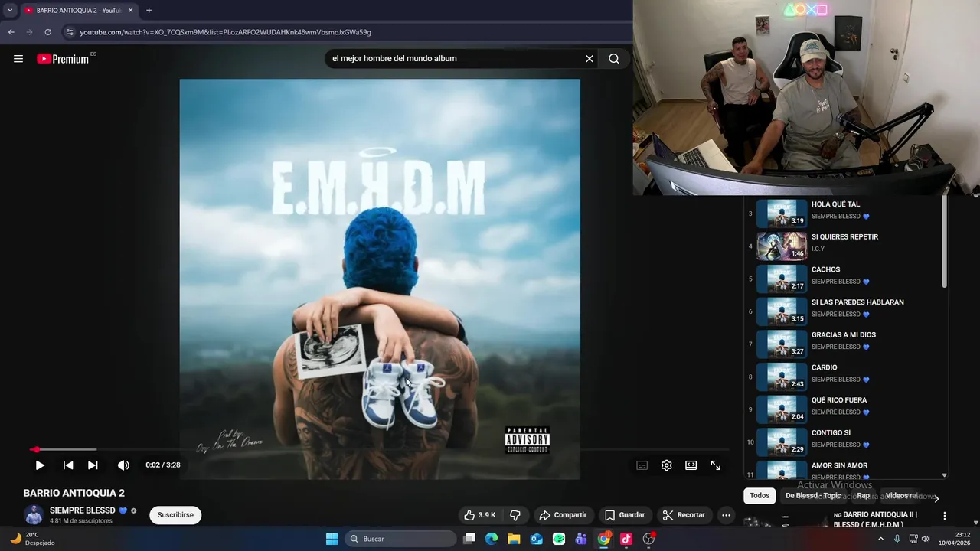
Task: Play SI QUIERES REPETIR from playlist
Action: tap(846, 246)
